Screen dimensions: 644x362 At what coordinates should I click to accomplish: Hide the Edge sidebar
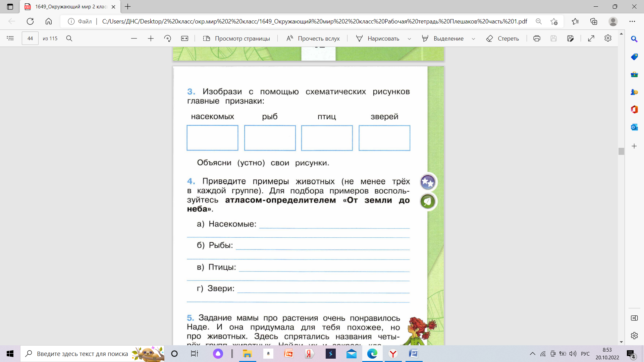(634, 318)
